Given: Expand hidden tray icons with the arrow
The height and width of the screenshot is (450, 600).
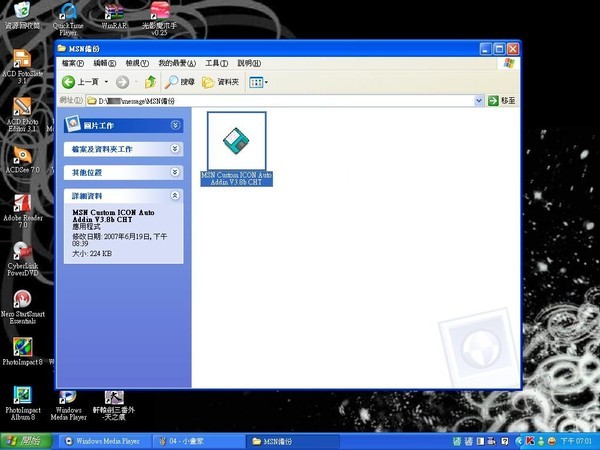Looking at the screenshot, I should (x=519, y=441).
